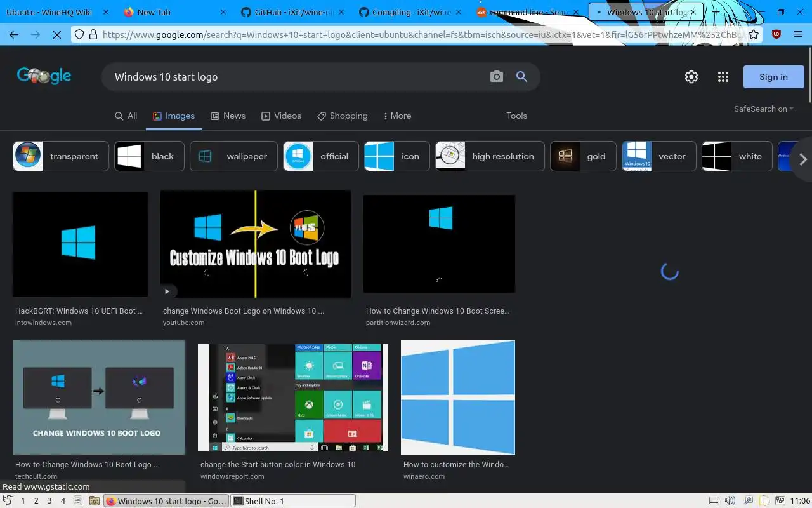Click the notes tray icon

pyautogui.click(x=764, y=501)
